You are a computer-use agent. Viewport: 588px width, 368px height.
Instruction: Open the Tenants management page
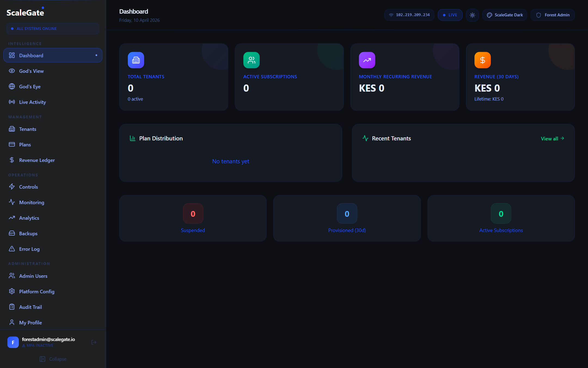point(27,129)
